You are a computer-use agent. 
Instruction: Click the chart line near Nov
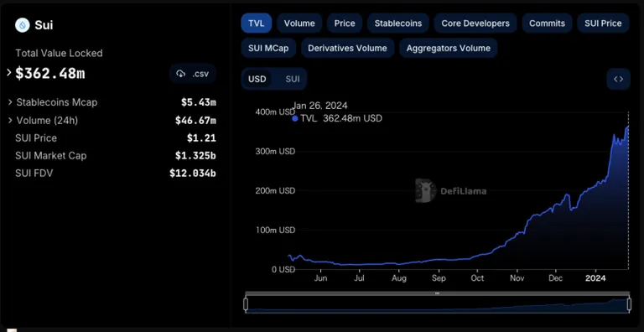pyautogui.click(x=517, y=236)
